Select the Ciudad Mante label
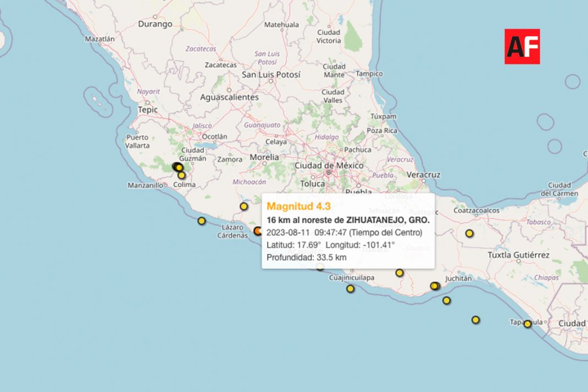 tap(334, 70)
